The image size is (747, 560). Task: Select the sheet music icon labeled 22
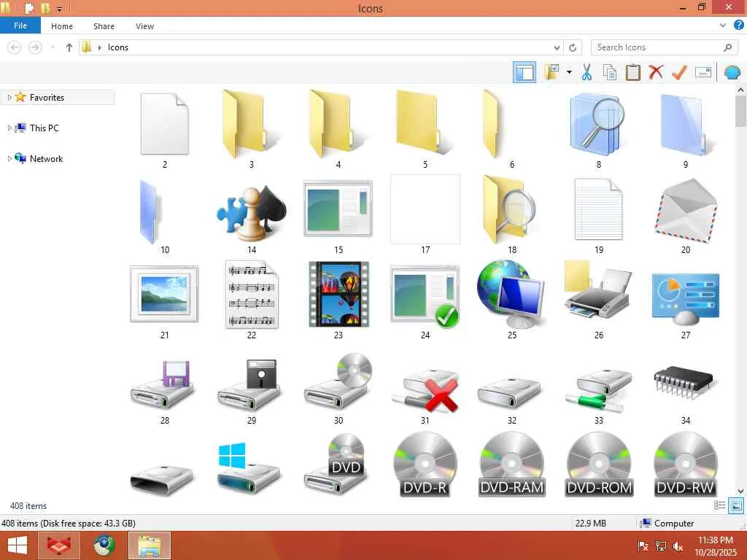(x=252, y=295)
